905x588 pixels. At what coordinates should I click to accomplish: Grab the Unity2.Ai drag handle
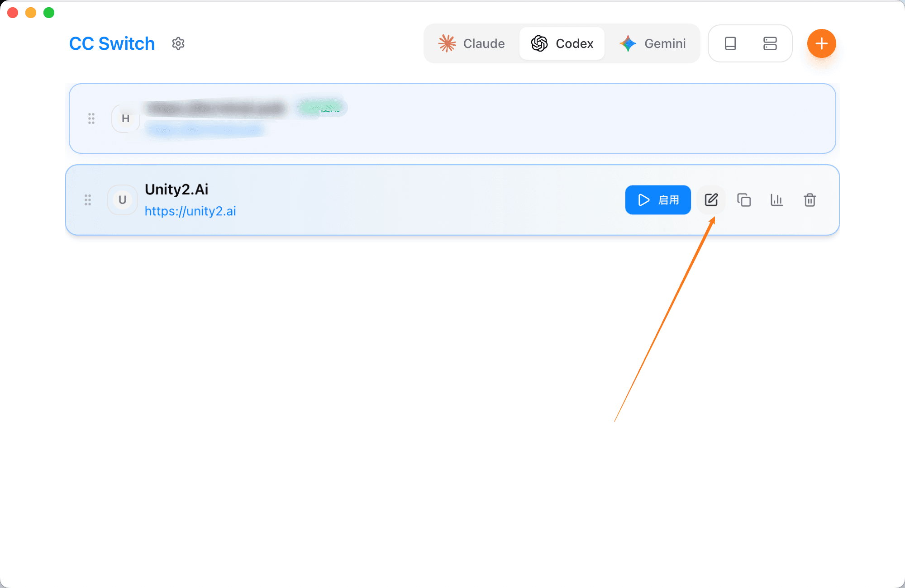tap(88, 200)
